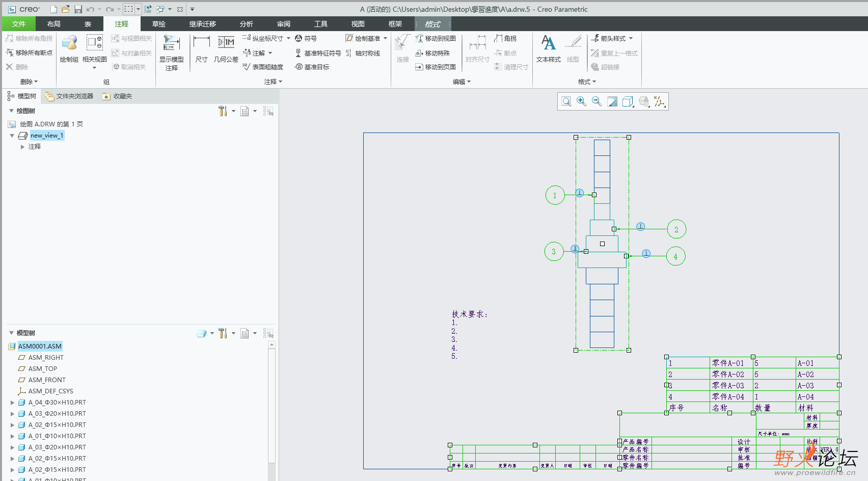Click balloon number 4 in drawing
Viewport: 868px width, 481px height.
pos(675,256)
